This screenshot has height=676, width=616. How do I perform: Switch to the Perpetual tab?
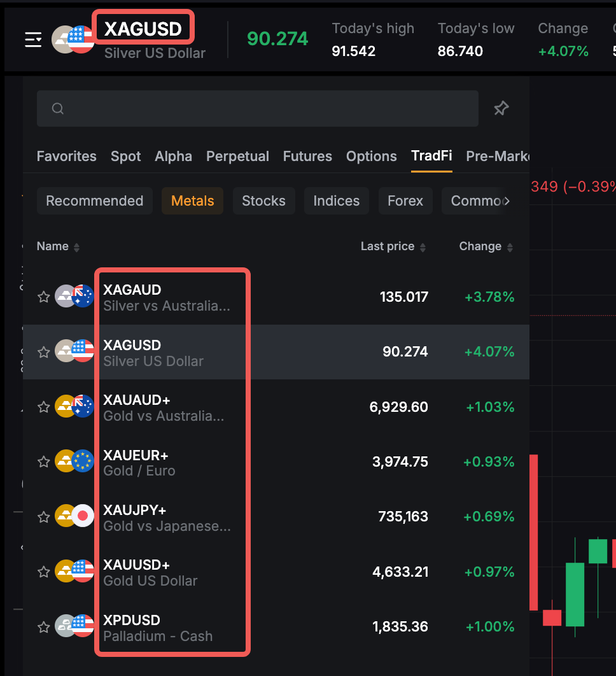[x=237, y=157]
